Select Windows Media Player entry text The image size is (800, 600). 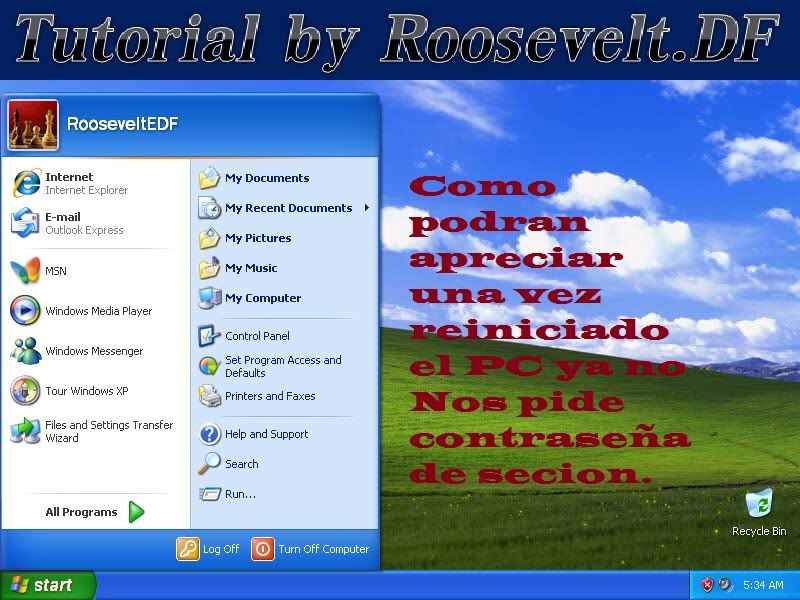click(x=98, y=311)
